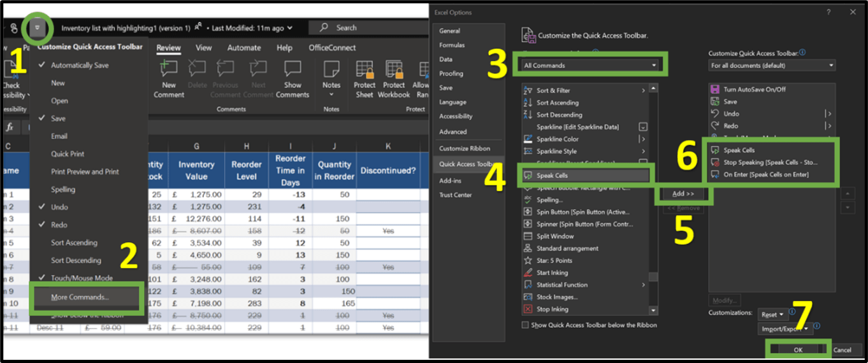Open the Notes ribbon button

[x=331, y=70]
